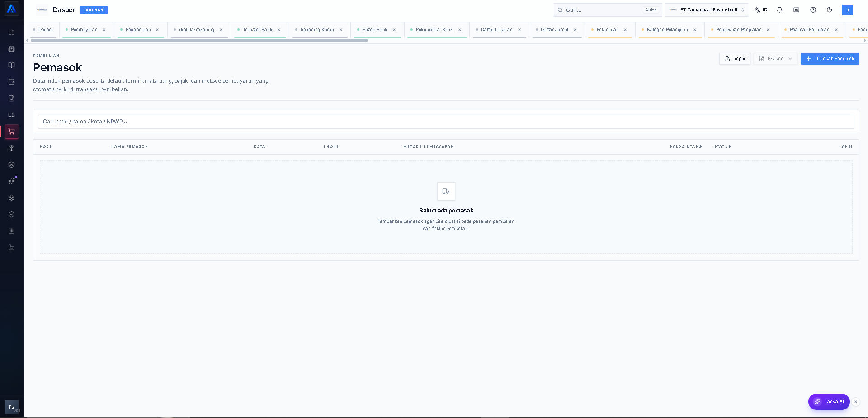This screenshot has height=418, width=868.
Task: Select the shopping cart purchasing icon
Action: 12,132
